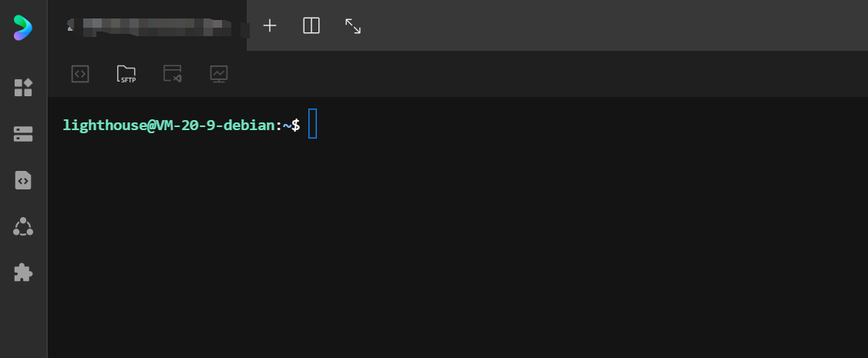Click the lighthouse@VM-20-9-debian prompt text
This screenshot has width=868, height=358.
tap(168, 125)
